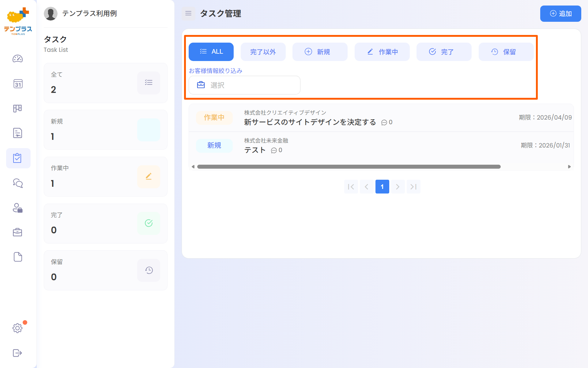Screen dimensions: 588x368
Task: Go to first page of pagination
Action: [x=351, y=186]
